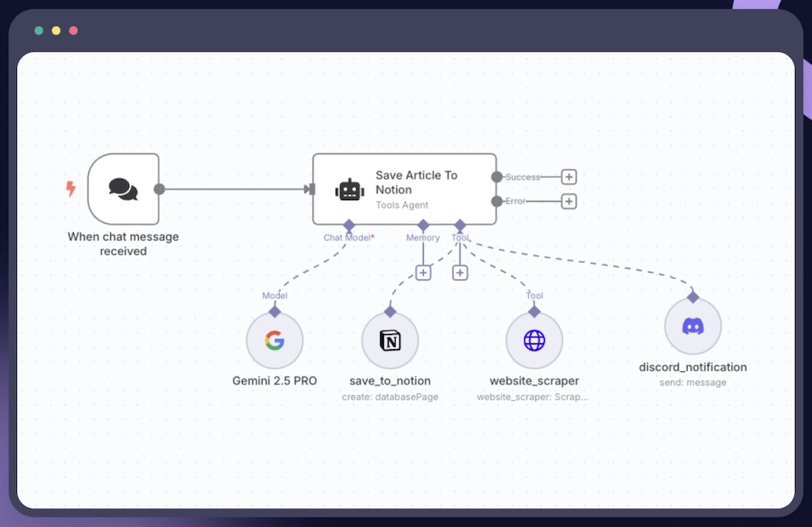Select the website_scraper globe node
This screenshot has height=527, width=812.
pyautogui.click(x=534, y=340)
